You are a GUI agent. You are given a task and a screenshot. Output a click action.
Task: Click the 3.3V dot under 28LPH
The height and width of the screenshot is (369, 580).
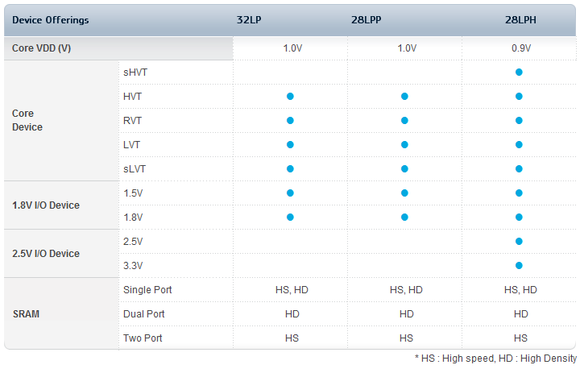point(519,265)
